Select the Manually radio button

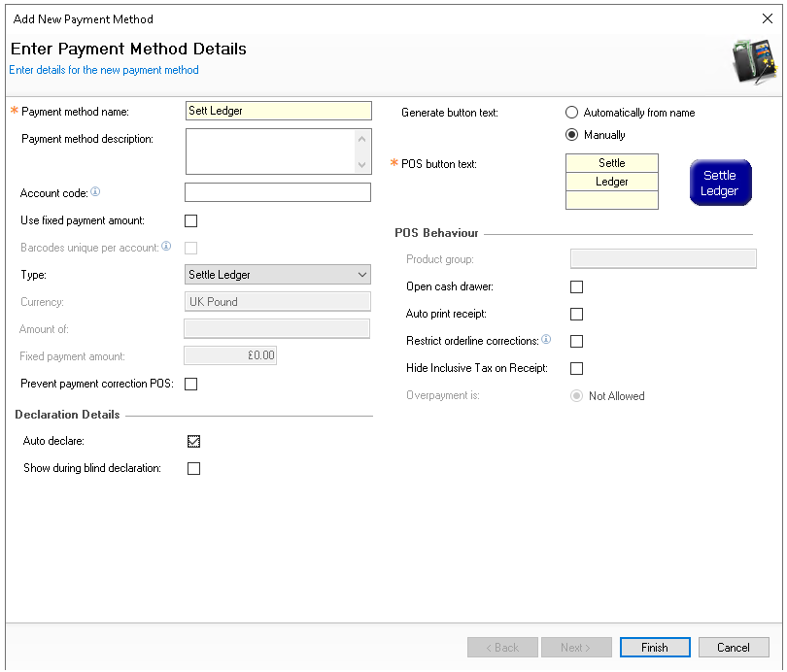pyautogui.click(x=571, y=135)
